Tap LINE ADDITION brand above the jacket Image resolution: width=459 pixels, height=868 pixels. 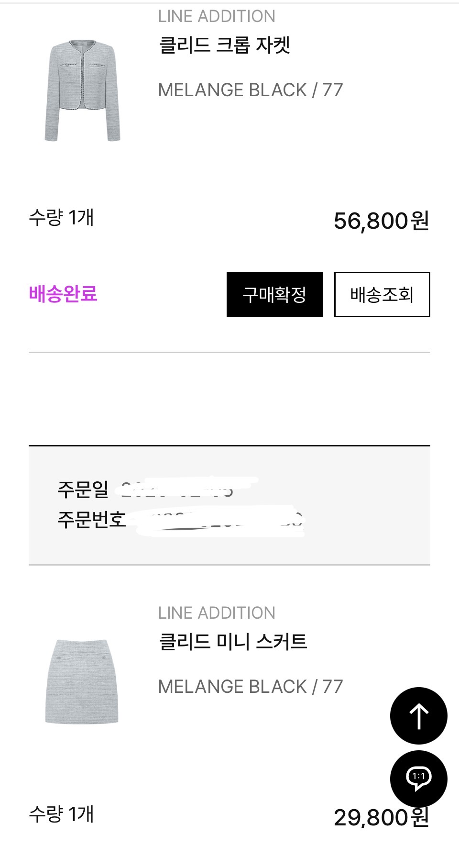click(217, 17)
